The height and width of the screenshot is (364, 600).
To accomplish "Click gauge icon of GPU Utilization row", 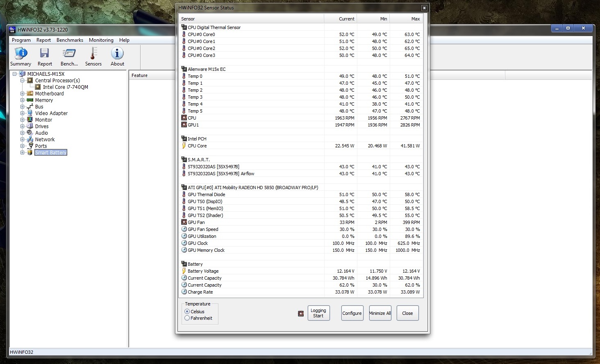I will [184, 236].
